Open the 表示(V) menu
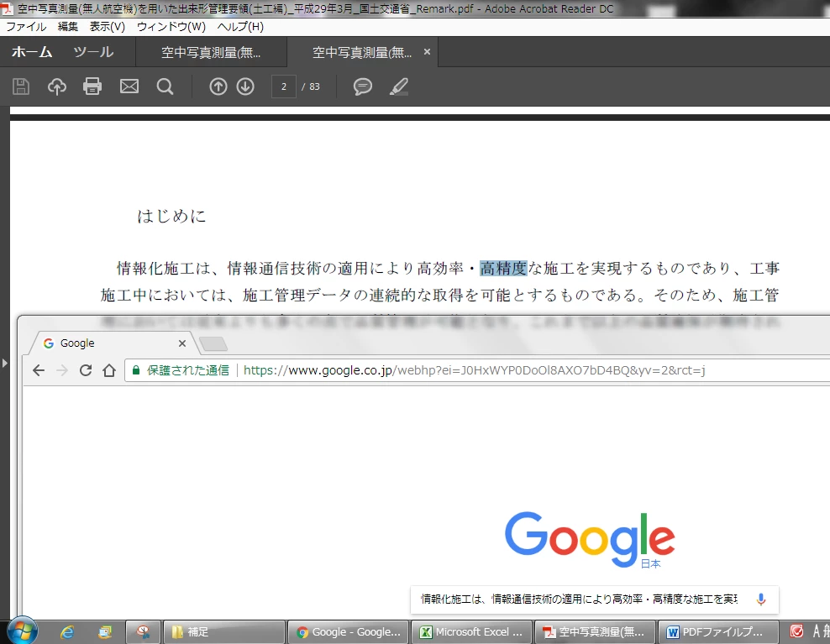Screen dimensions: 830x644 (x=108, y=27)
